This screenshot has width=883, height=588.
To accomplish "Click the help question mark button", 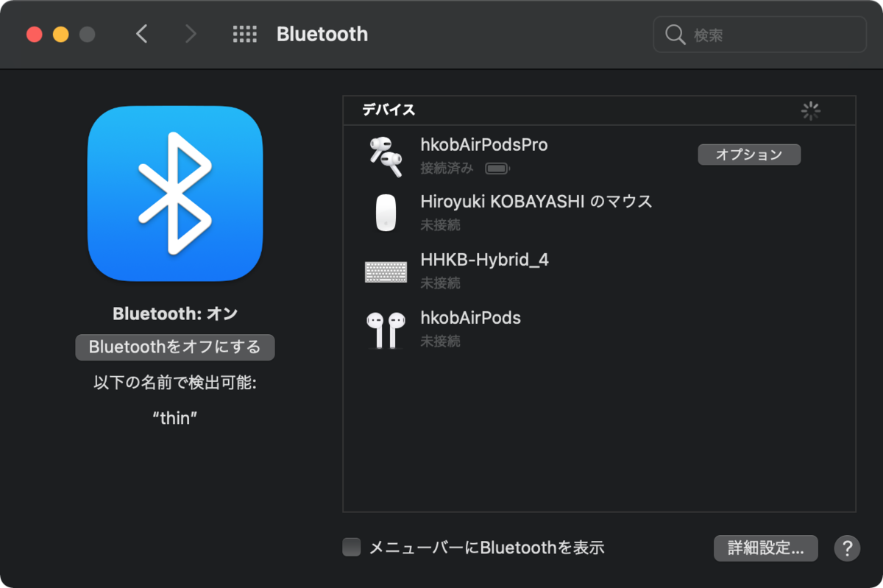I will (846, 548).
